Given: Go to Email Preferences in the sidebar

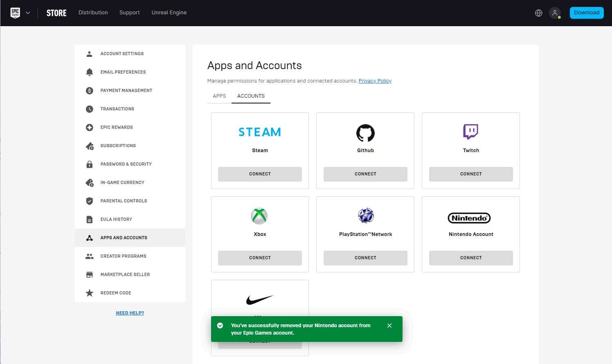Looking at the screenshot, I should pos(130,72).
